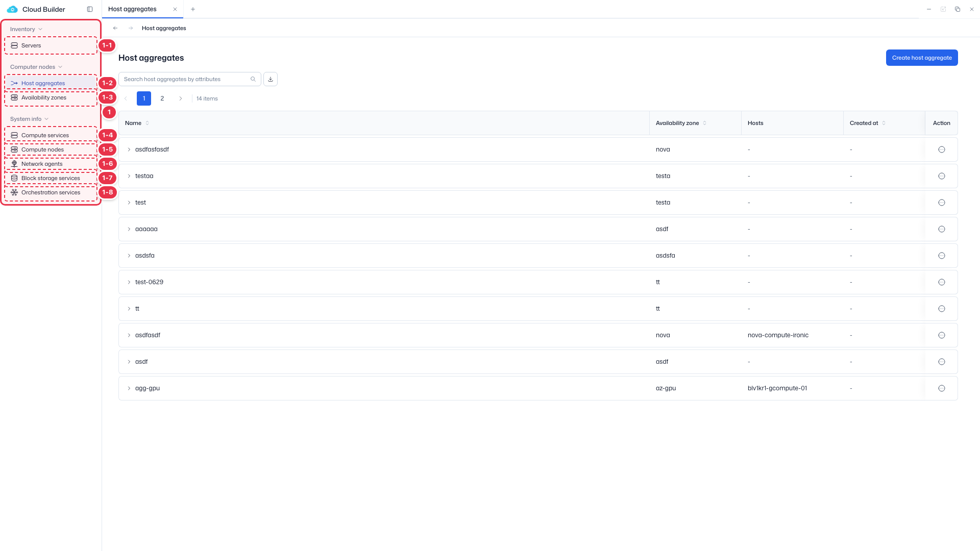Viewport: 980px width, 551px height.
Task: Open Network agents in the sidebar
Action: pos(51,164)
